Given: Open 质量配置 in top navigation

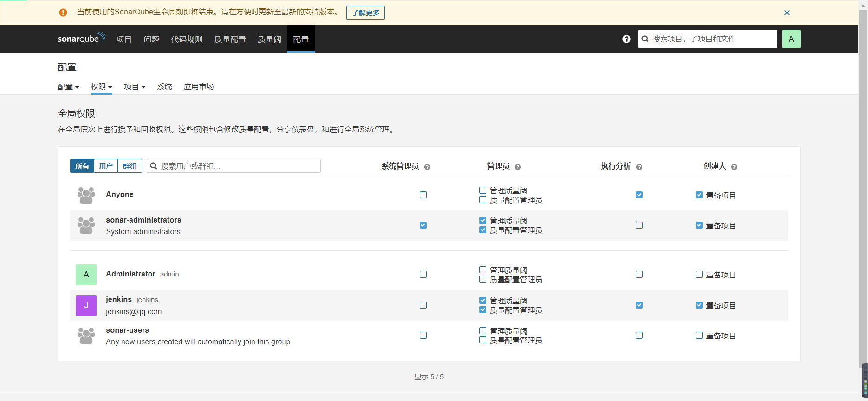Looking at the screenshot, I should [230, 39].
